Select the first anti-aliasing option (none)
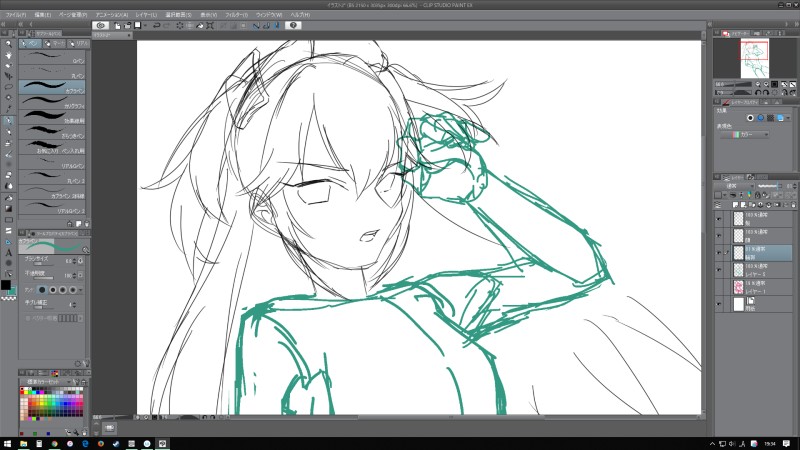Image resolution: width=800 pixels, height=450 pixels. 42,290
